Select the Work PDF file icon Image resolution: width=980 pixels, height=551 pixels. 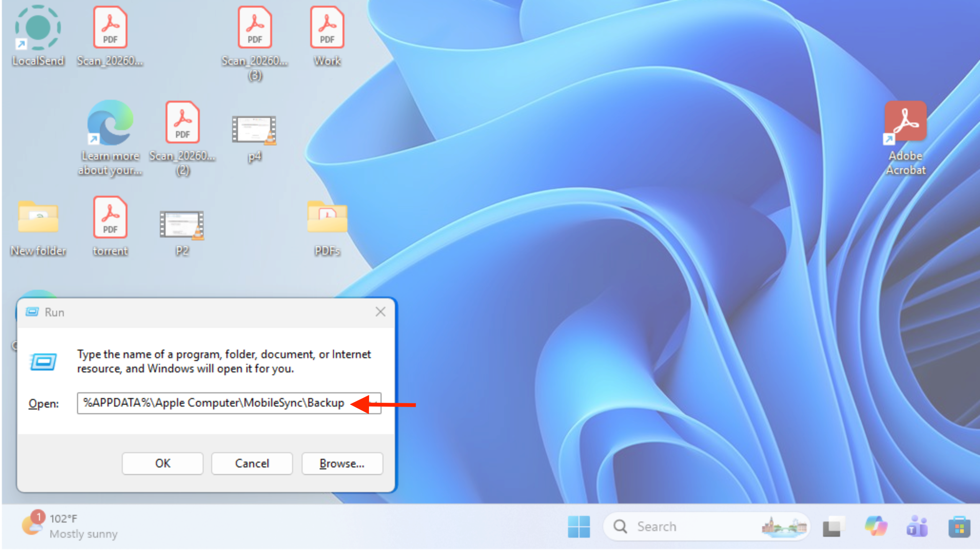pos(327,35)
